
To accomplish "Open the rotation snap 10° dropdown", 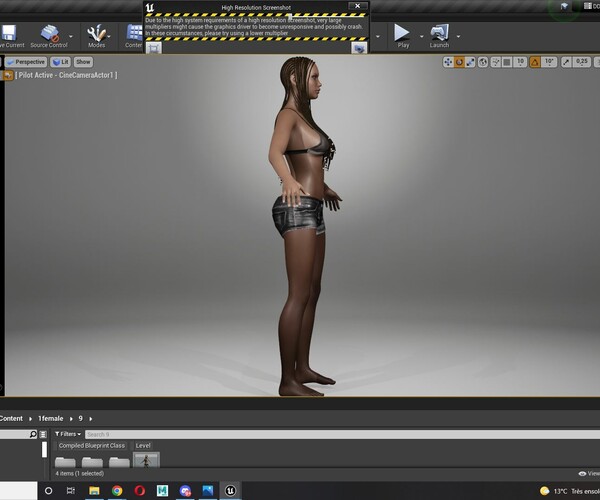I will pos(549,62).
